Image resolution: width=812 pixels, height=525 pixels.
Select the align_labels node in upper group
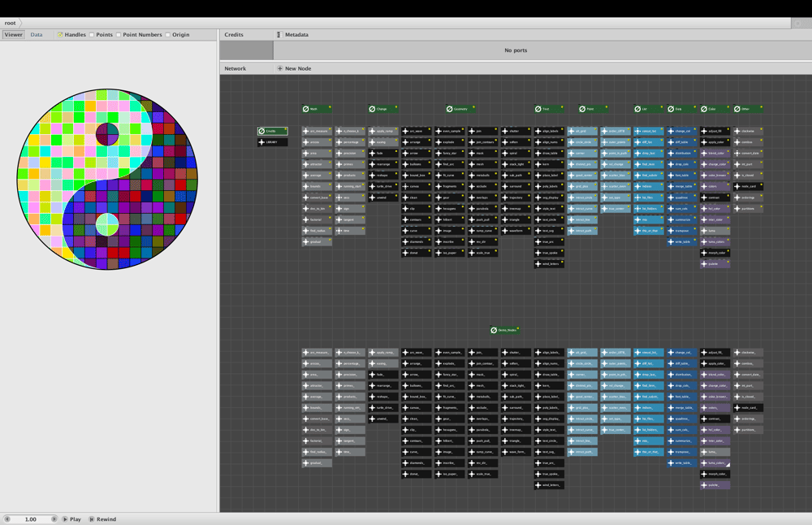[549, 131]
